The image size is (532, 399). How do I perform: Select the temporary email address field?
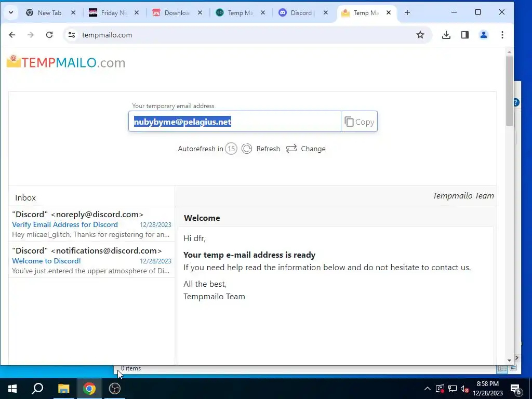234,122
